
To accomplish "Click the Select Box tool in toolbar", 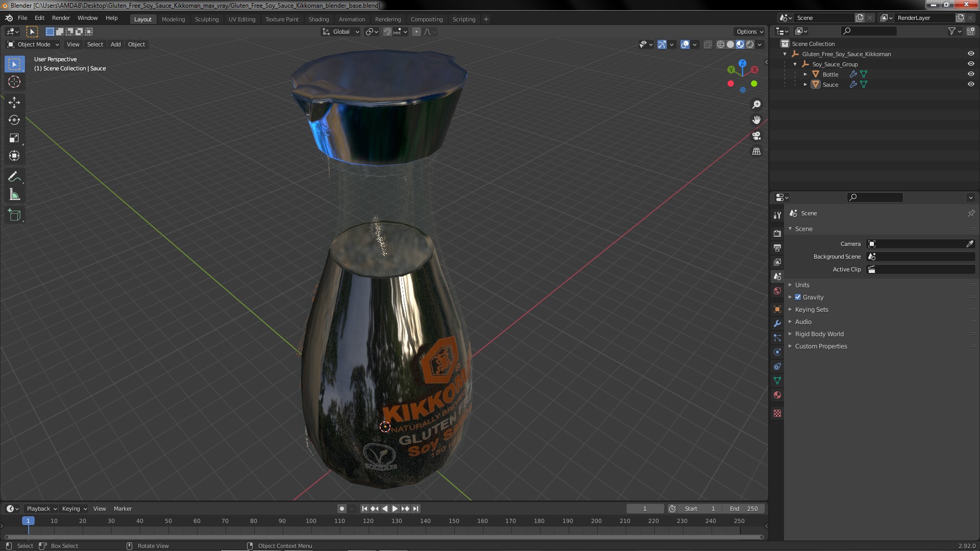I will point(14,64).
